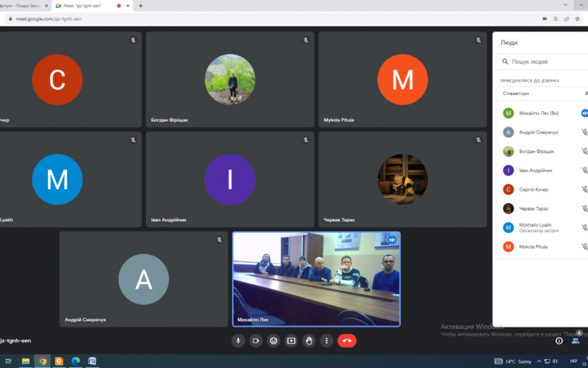Select Михайло Лях (Ви) in people list
The width and height of the screenshot is (588, 368).
coord(542,113)
